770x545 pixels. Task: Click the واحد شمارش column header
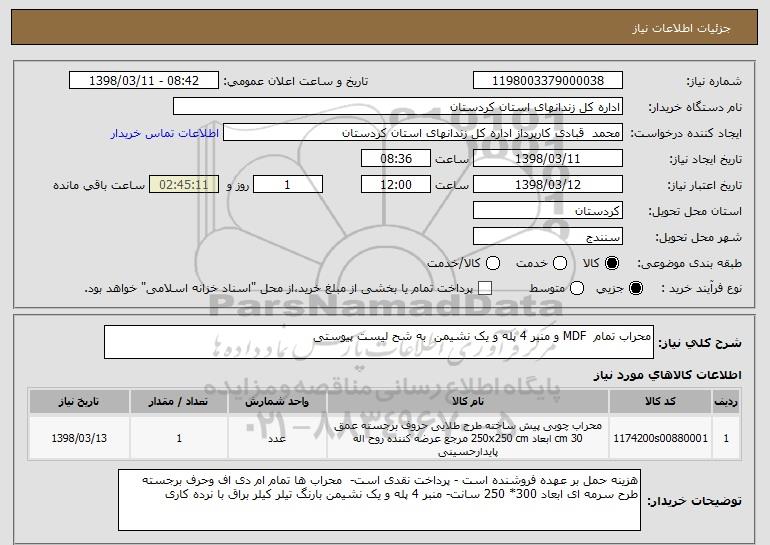pos(277,402)
